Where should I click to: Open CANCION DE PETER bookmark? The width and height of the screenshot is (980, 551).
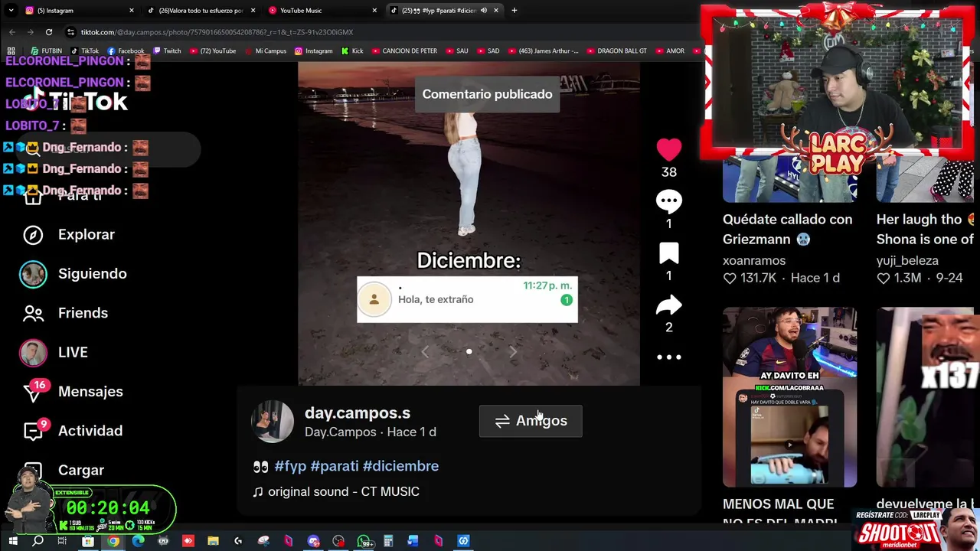click(403, 51)
